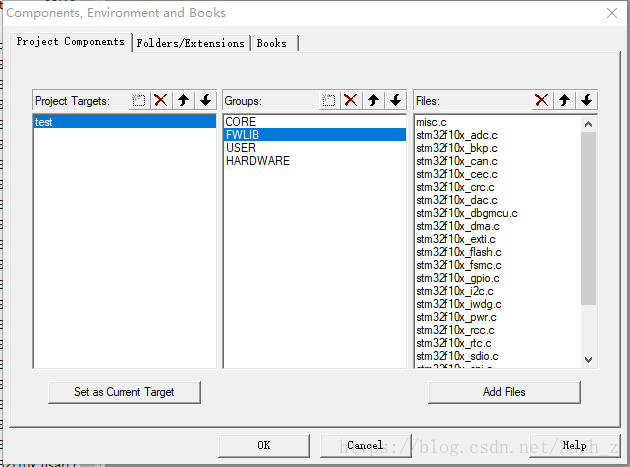This screenshot has width=630, height=467.
Task: Select the FWLIB group
Action: tap(315, 135)
